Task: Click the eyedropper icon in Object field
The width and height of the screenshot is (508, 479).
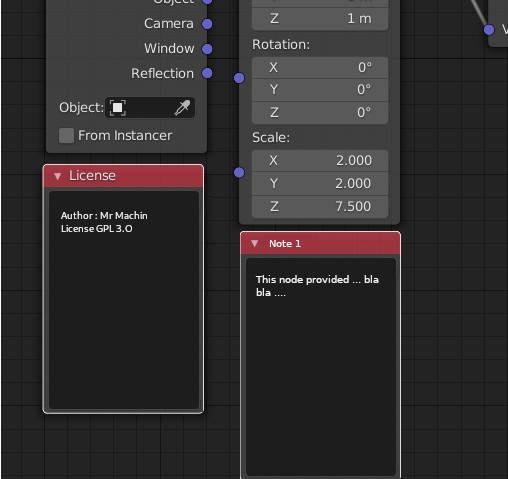Action: click(182, 108)
